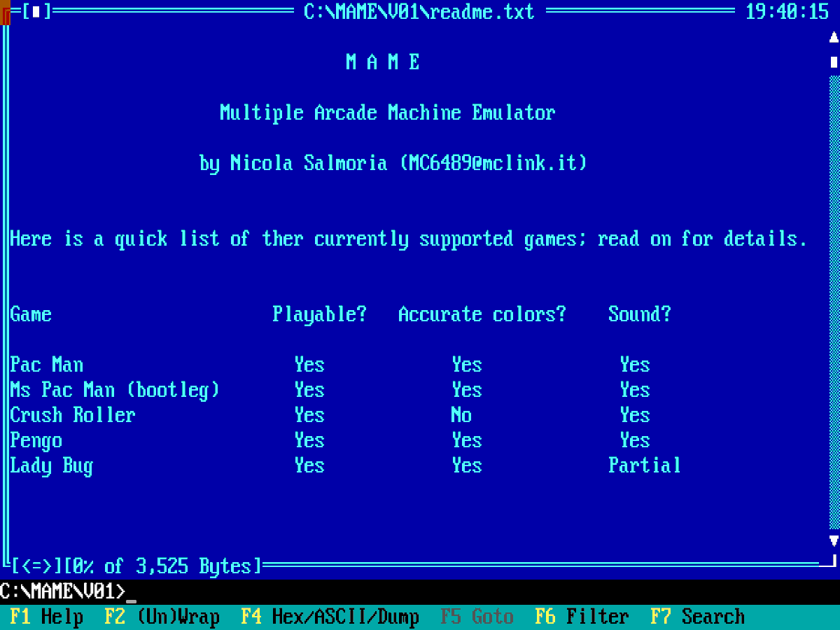
Task: Open F6 Filter
Action: [x=582, y=617]
